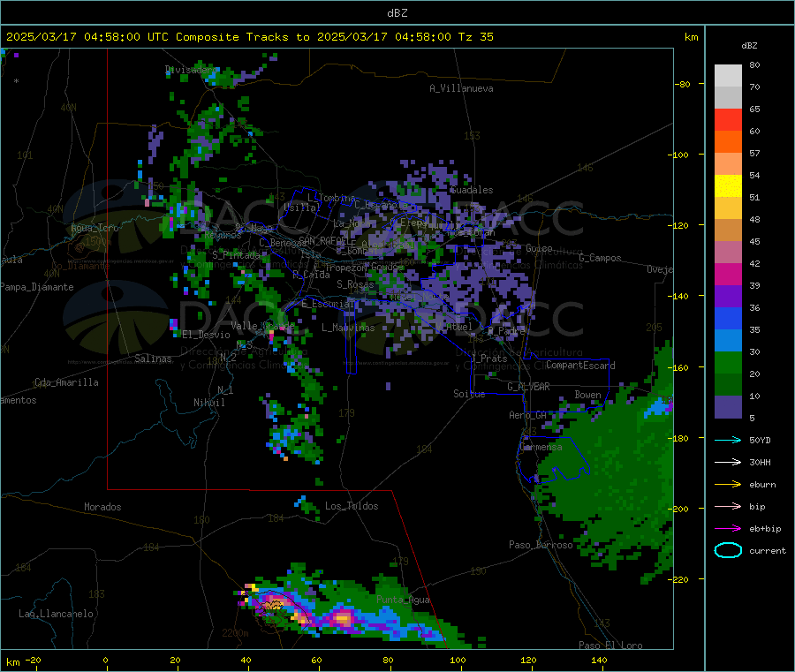Click the purple 36-39 dBZ swatch
The image size is (795, 672).
[x=728, y=297]
